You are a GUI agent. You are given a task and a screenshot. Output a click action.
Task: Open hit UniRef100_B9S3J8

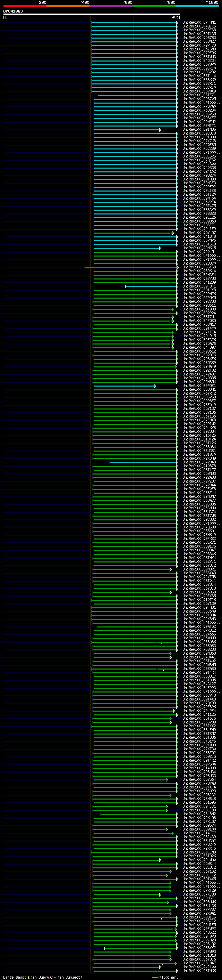[x=199, y=133]
